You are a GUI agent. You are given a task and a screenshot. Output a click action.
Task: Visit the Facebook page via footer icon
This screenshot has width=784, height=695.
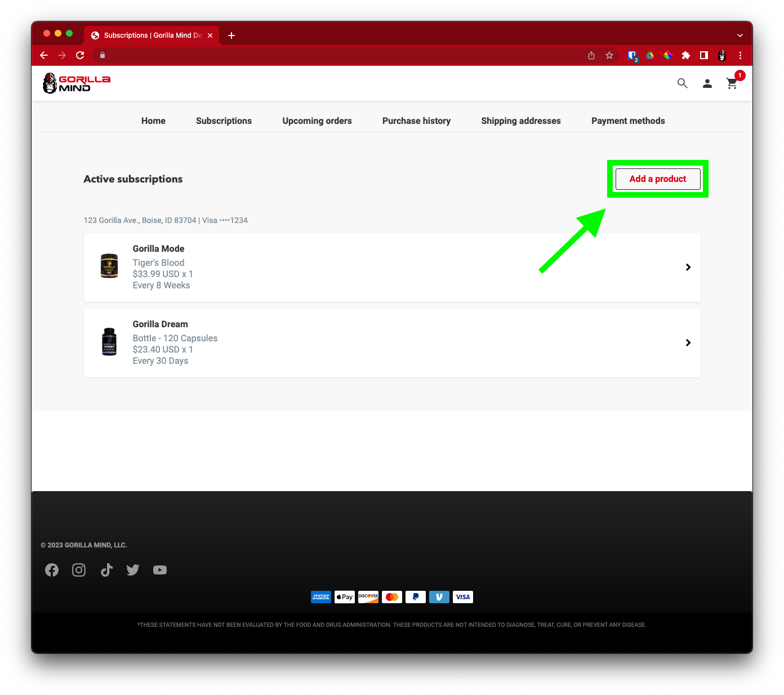pyautogui.click(x=52, y=570)
